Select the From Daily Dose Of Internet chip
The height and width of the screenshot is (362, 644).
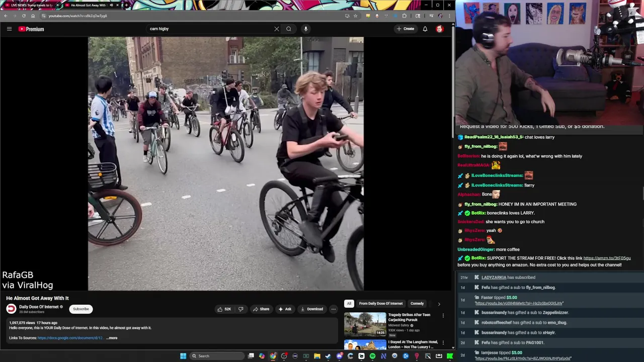coord(381,304)
